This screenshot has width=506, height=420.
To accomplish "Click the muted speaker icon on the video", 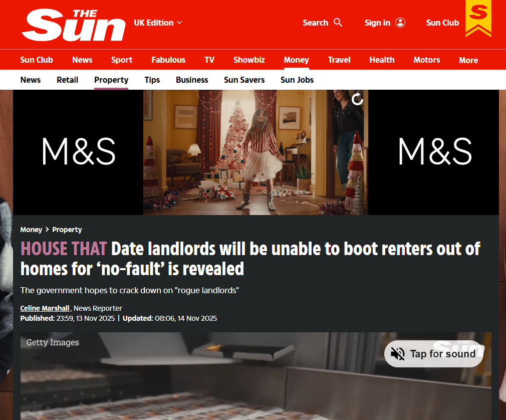I will [398, 354].
